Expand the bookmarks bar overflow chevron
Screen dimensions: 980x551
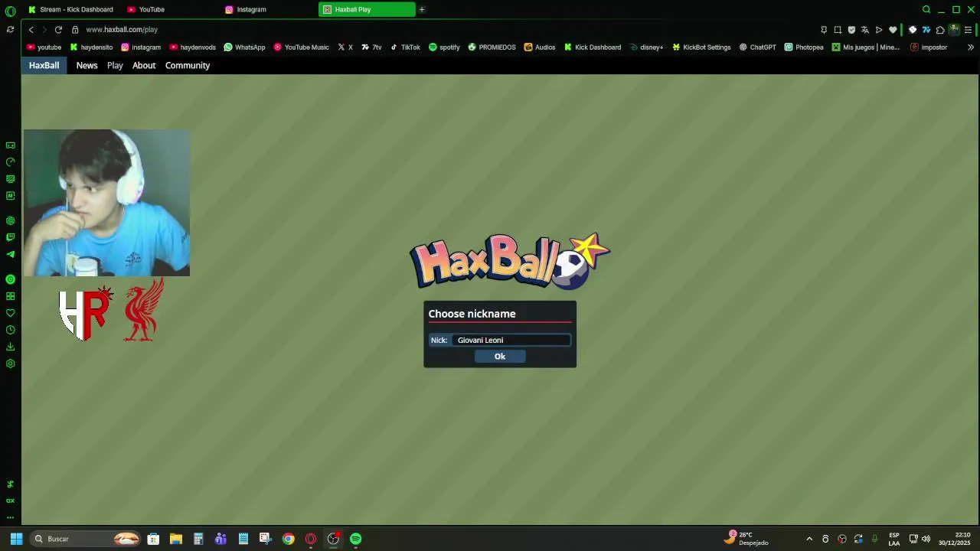[x=971, y=47]
